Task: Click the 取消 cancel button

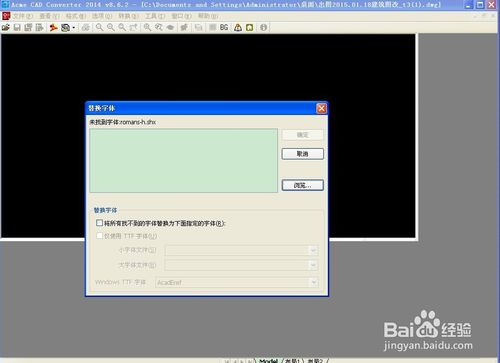Action: coord(303,154)
